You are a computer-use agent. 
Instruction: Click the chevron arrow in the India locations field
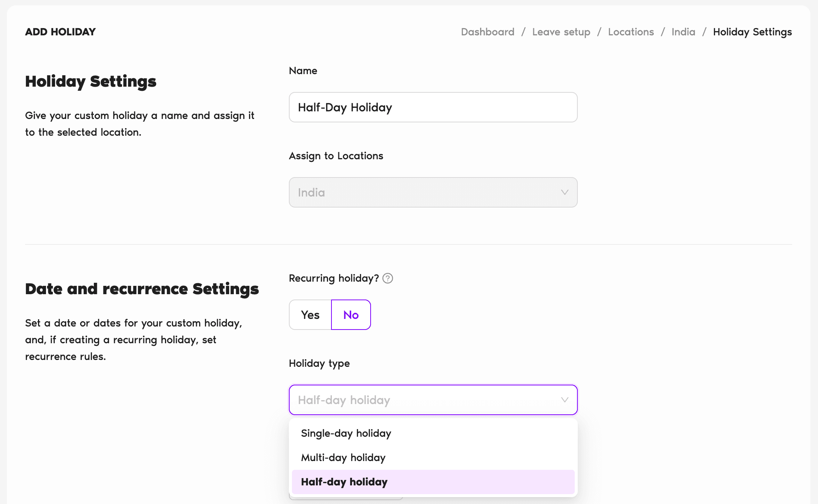(x=564, y=192)
